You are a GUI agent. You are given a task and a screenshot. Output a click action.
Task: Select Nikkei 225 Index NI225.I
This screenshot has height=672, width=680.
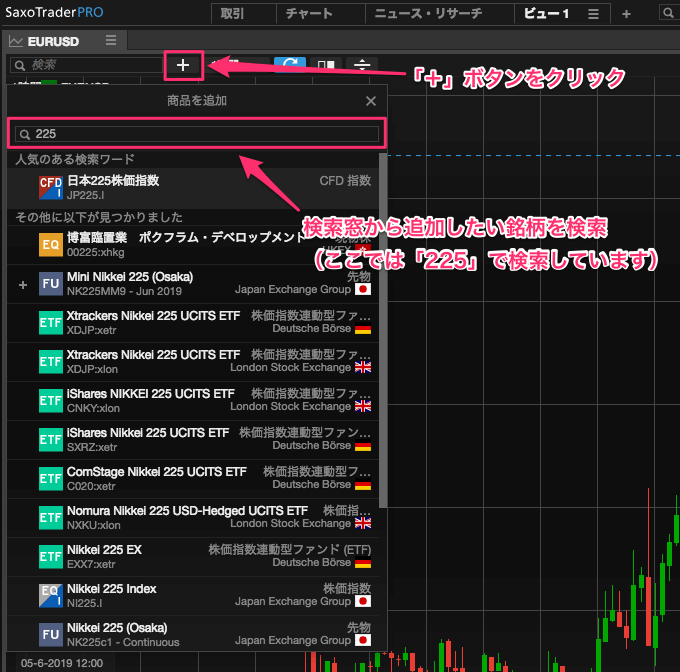point(193,596)
